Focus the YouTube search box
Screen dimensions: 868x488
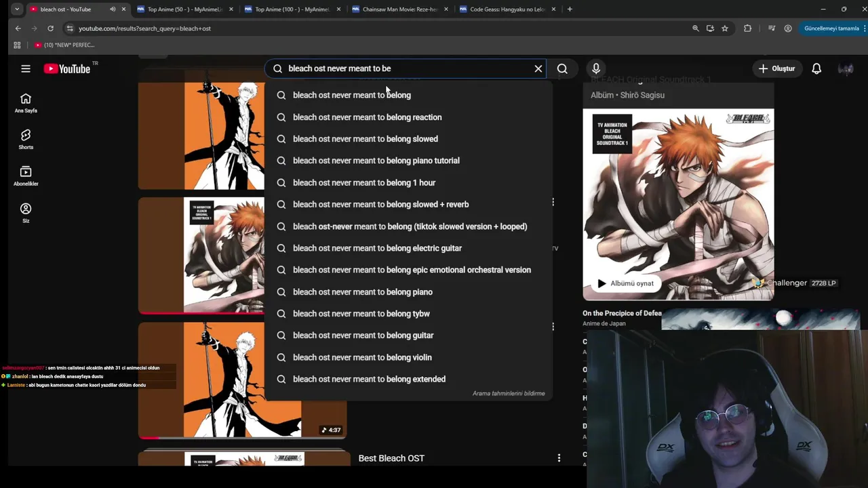tap(407, 68)
